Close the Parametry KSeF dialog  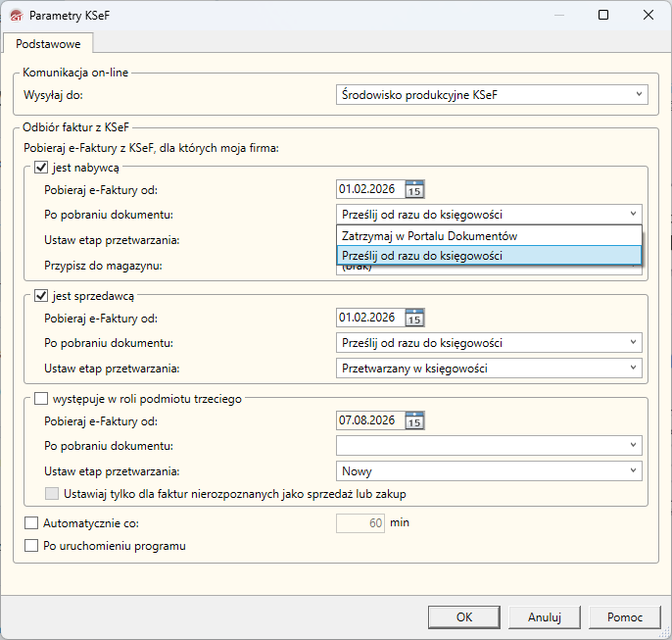point(648,15)
